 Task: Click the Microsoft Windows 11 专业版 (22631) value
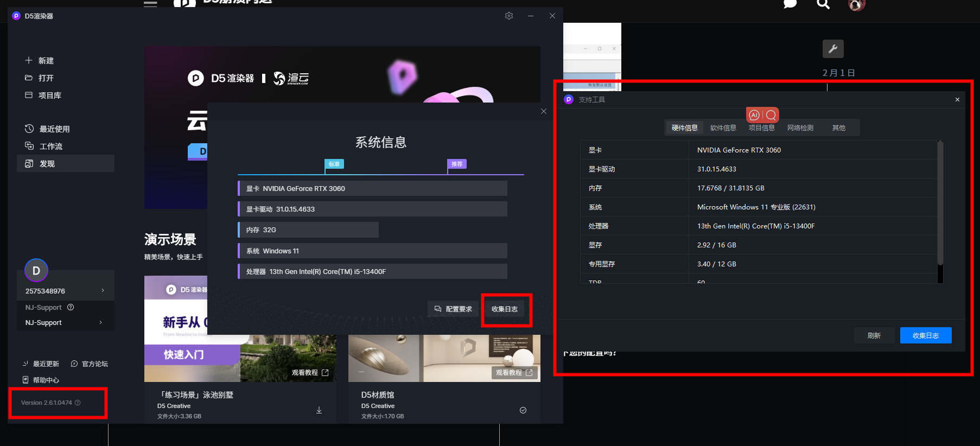click(756, 207)
